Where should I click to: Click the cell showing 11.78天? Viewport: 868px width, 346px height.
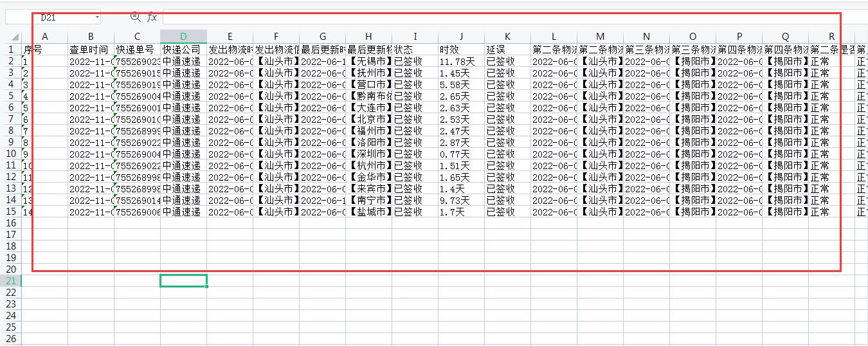click(x=461, y=61)
